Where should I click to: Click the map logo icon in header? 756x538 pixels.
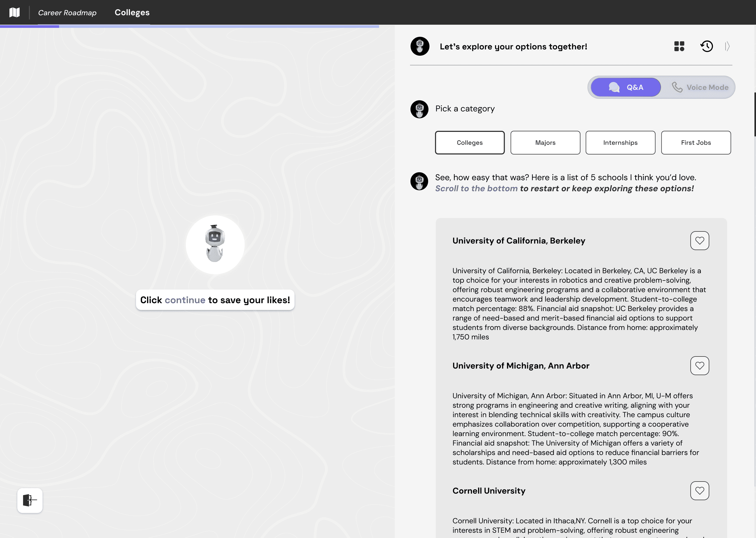(x=14, y=12)
